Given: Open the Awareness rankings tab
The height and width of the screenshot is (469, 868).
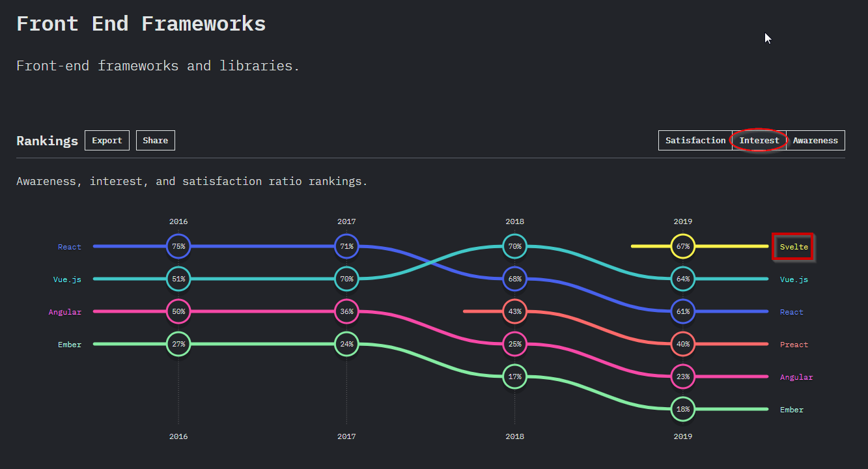Looking at the screenshot, I should click(x=815, y=140).
